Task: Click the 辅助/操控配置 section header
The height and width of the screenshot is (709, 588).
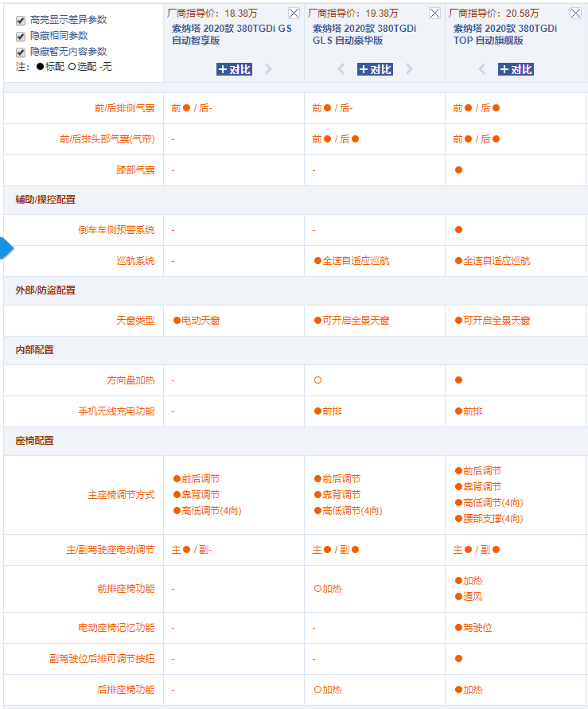Action: coord(45,200)
